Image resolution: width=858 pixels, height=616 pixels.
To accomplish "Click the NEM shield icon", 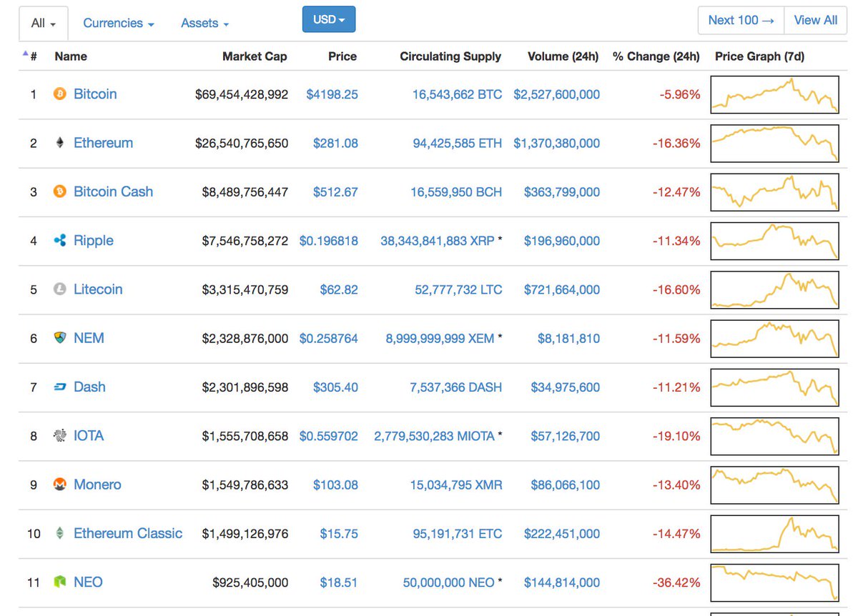I will click(60, 338).
